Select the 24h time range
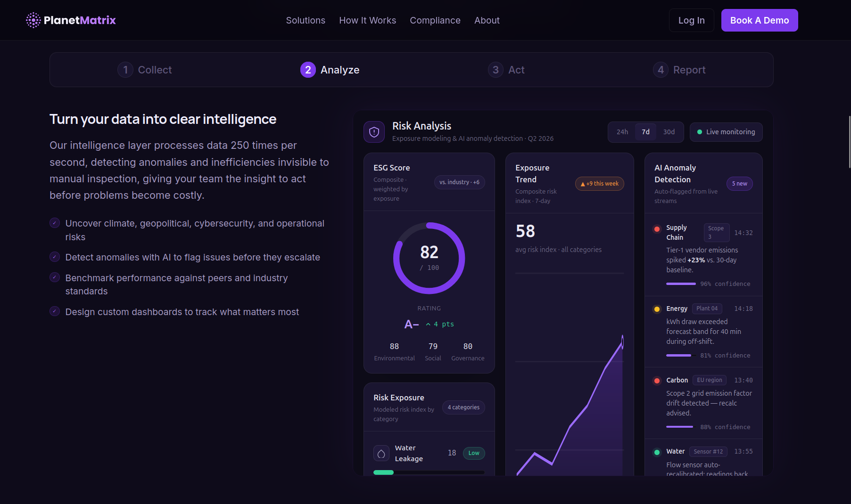 tap(622, 132)
